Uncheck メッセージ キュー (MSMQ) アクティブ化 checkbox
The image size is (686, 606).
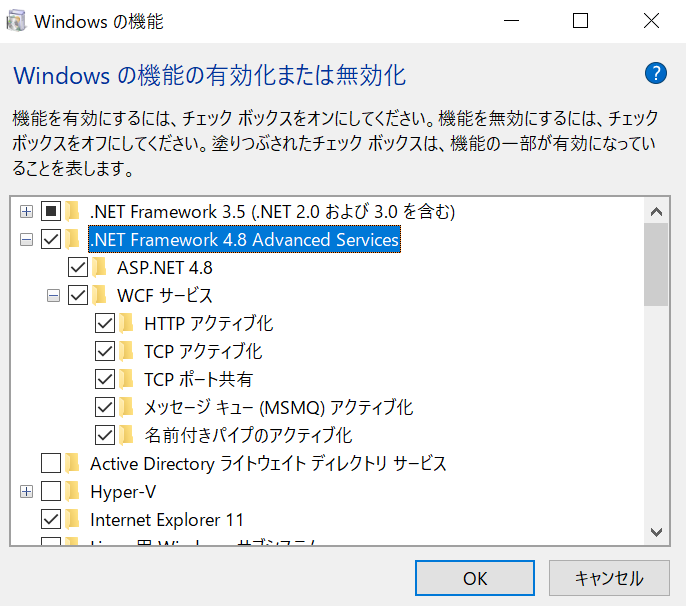pos(105,408)
